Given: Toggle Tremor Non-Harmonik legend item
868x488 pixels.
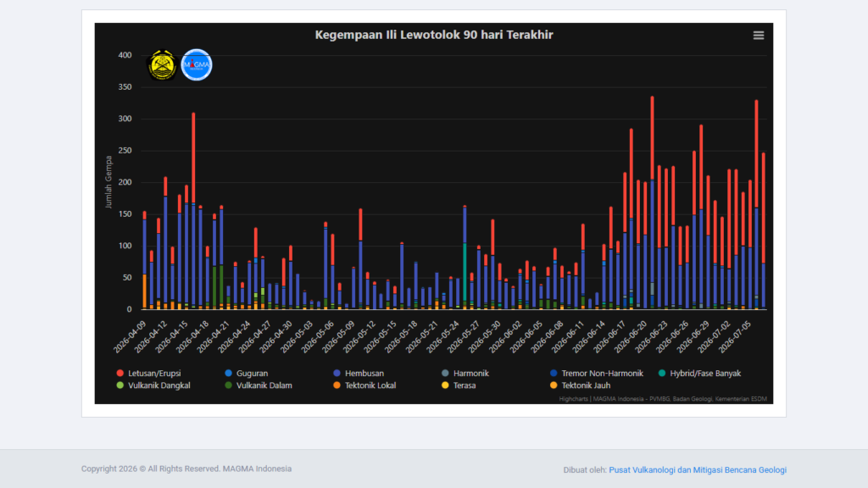Looking at the screenshot, I should [596, 374].
